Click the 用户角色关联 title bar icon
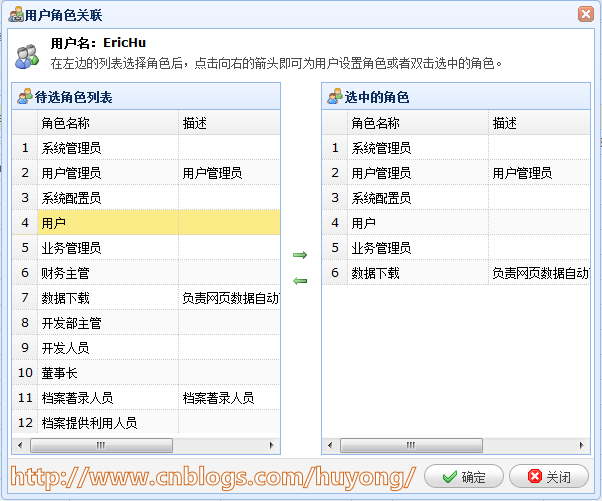Image resolution: width=602 pixels, height=501 pixels. (x=16, y=15)
